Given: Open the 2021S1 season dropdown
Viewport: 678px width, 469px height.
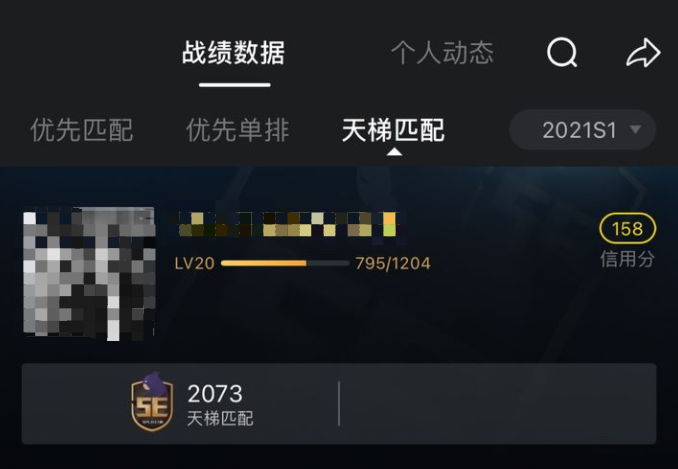Looking at the screenshot, I should point(582,130).
